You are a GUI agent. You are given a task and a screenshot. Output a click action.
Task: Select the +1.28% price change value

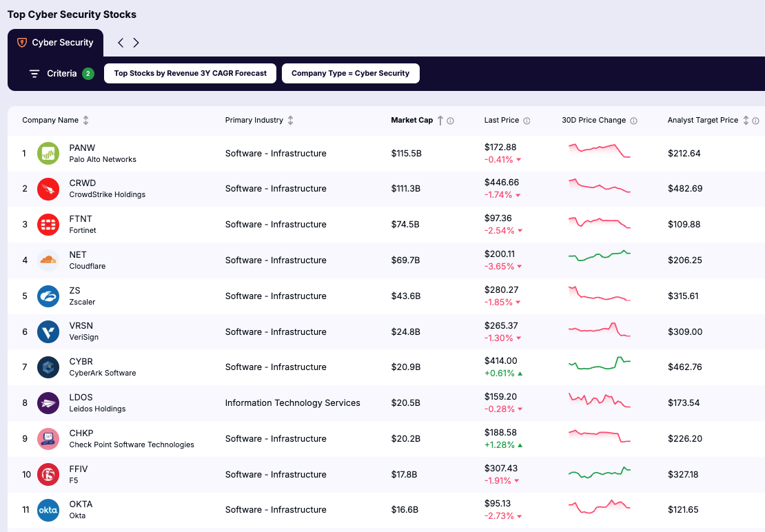(500, 445)
